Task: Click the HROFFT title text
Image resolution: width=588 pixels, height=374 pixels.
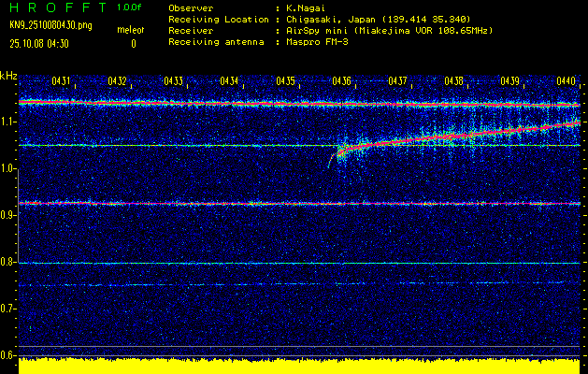Action: (x=56, y=7)
